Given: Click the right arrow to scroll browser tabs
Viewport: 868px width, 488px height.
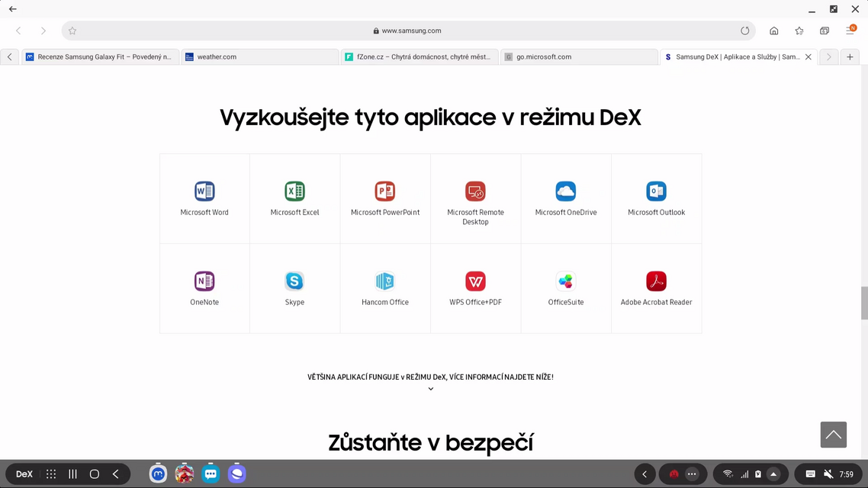Looking at the screenshot, I should 828,56.
